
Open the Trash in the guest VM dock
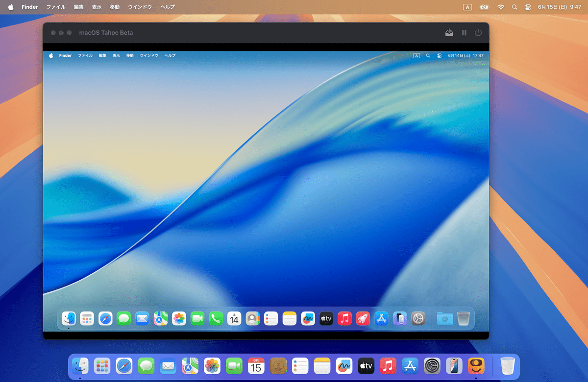[x=463, y=319]
